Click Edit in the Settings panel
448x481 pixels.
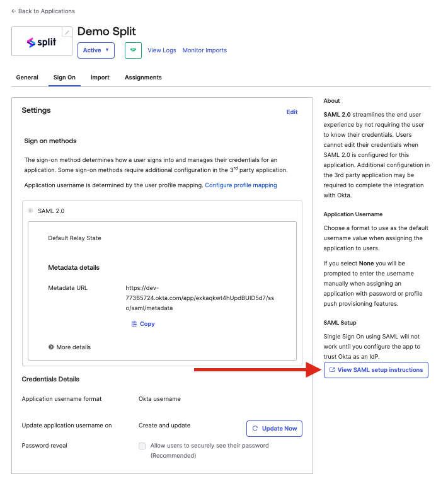[x=292, y=112]
